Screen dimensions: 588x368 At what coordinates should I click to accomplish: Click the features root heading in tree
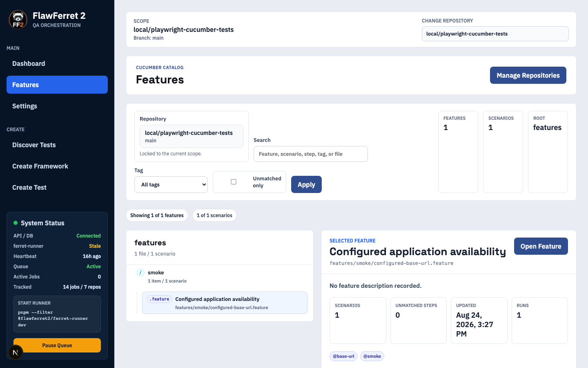tap(150, 243)
